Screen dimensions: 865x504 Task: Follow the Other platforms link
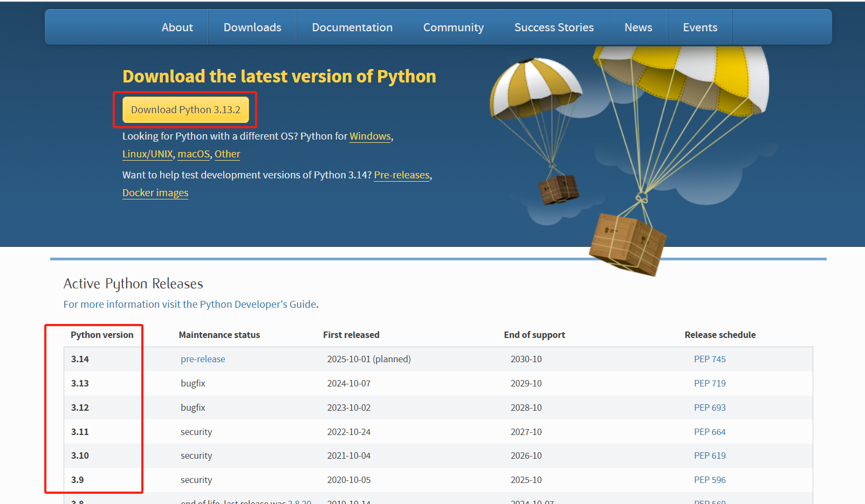click(x=228, y=154)
